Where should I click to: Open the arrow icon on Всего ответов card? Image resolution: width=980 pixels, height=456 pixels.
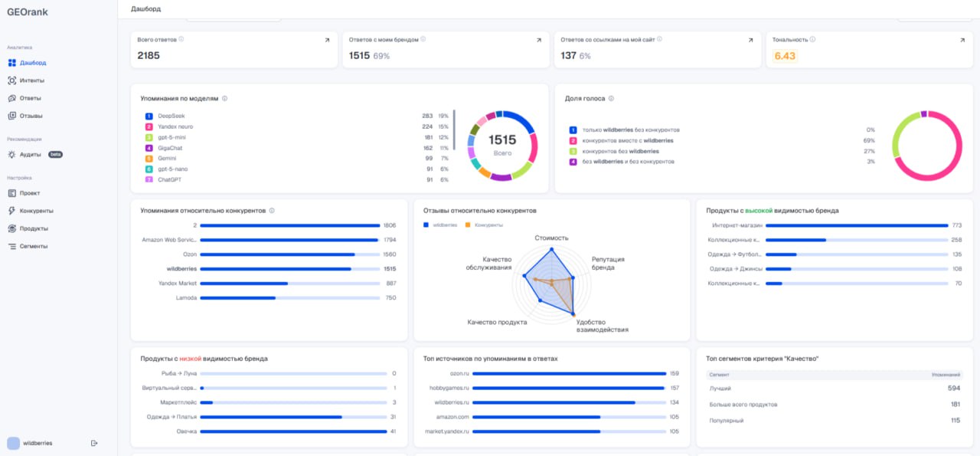pos(327,40)
